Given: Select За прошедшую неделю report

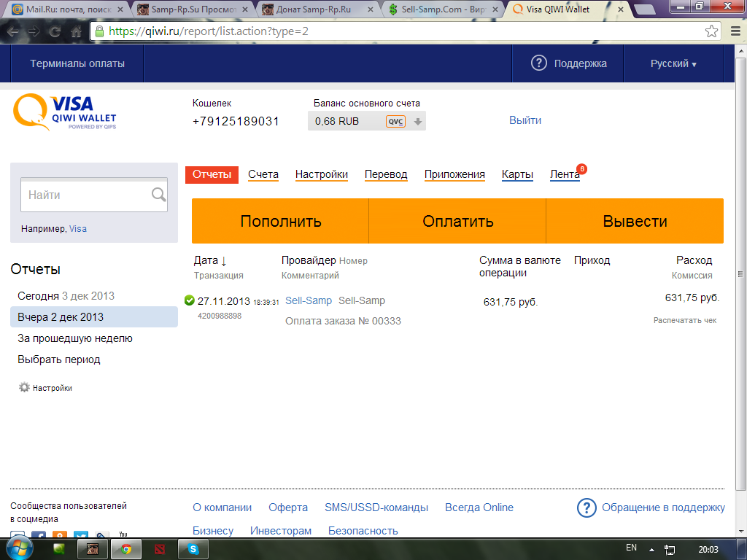Looking at the screenshot, I should tap(75, 338).
